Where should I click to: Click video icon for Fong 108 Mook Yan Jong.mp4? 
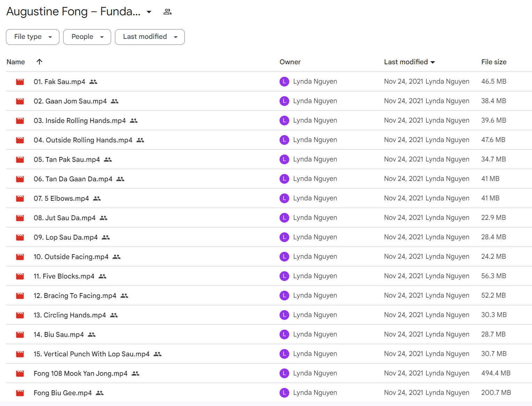pos(20,373)
